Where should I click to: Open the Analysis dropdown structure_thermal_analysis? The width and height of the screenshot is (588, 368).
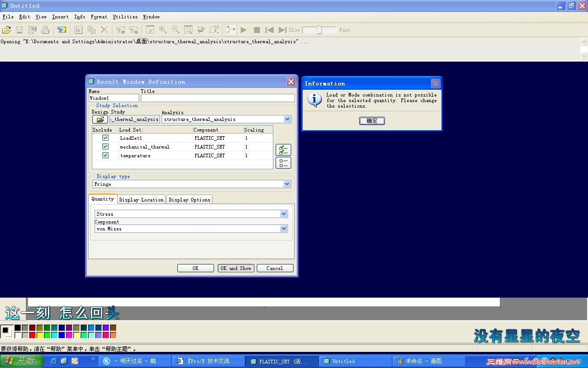coord(226,119)
